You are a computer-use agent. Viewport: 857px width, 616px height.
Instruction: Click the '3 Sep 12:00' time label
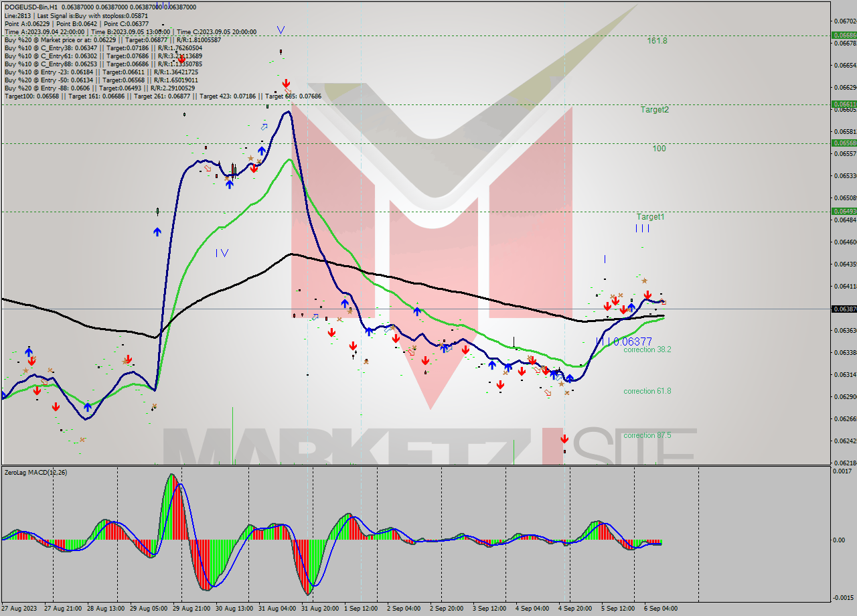(491, 609)
